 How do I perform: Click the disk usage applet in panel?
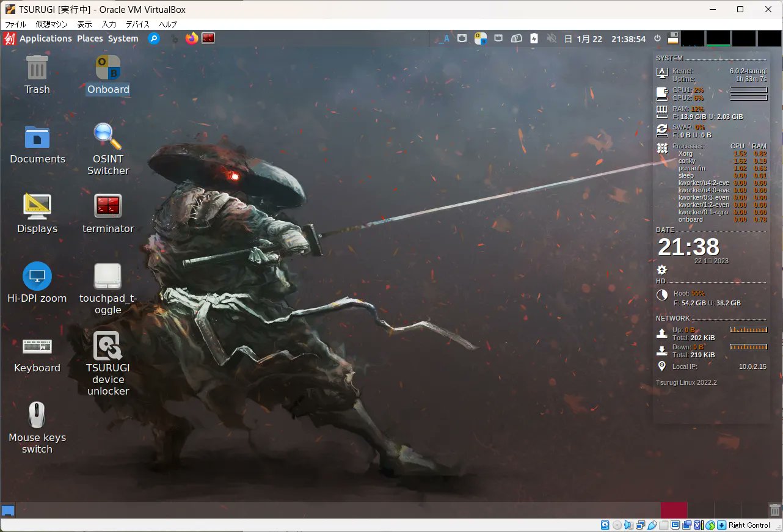click(673, 38)
